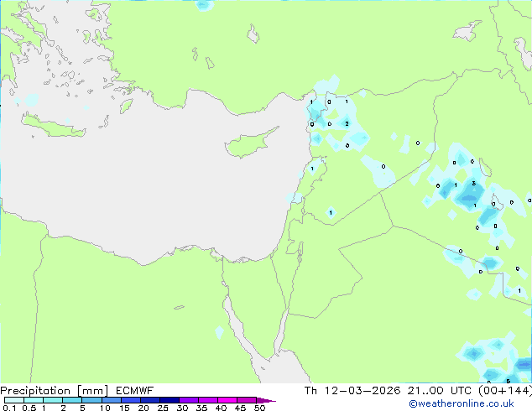Click the '10' legend scale label
This screenshot has width=532, height=411.
click(x=105, y=408)
